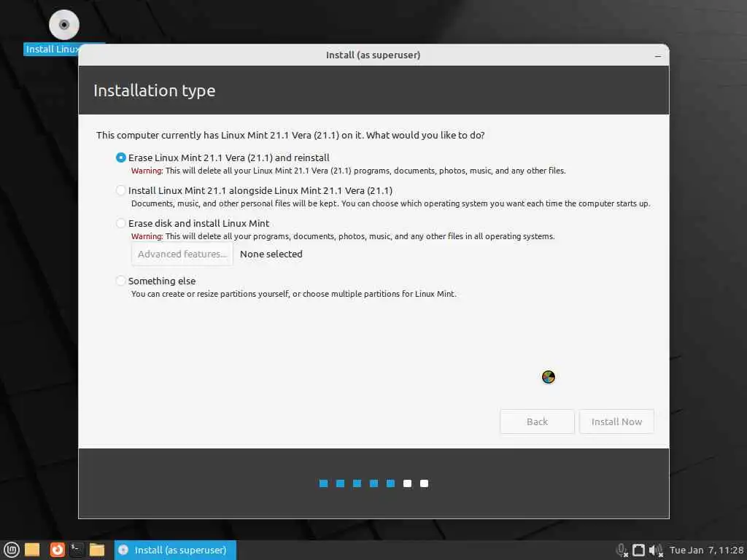Viewport: 747px width, 560px height.
Task: Open the network connection tray icon
Action: [x=638, y=550]
